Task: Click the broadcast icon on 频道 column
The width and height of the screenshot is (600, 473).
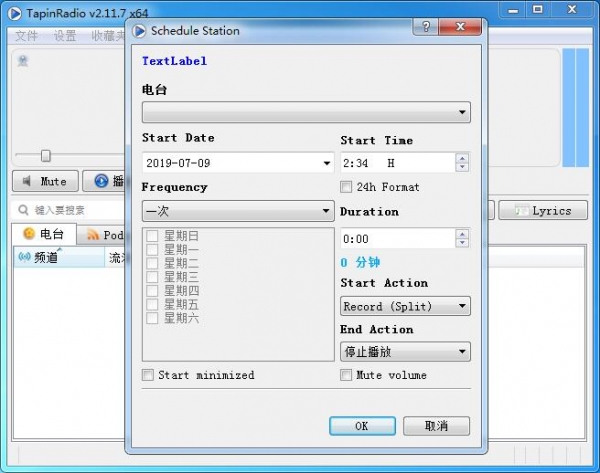Action: click(24, 257)
